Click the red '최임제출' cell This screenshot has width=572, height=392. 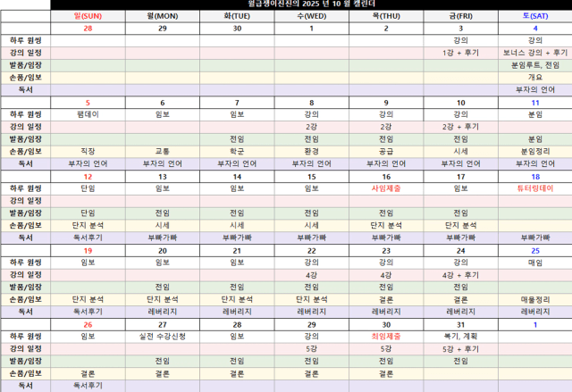point(386,337)
